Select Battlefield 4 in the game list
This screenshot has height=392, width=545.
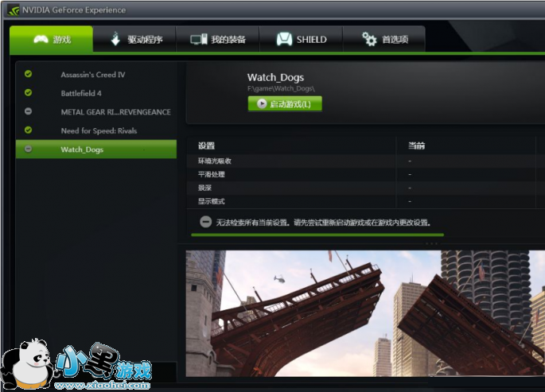point(96,93)
